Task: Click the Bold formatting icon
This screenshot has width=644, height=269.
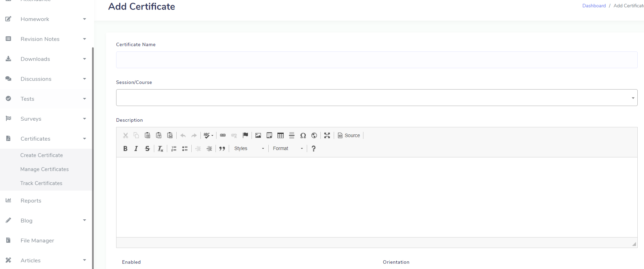Action: tap(125, 149)
